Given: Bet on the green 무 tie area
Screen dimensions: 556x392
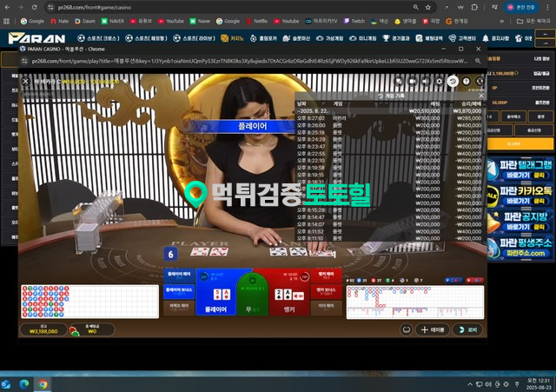Looking at the screenshot, I should [253, 296].
